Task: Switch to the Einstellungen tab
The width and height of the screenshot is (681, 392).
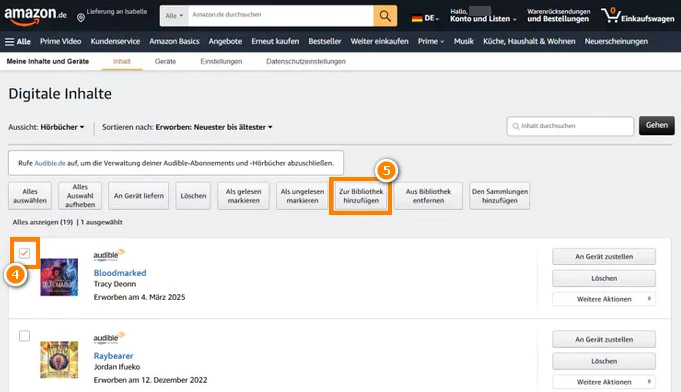Action: [221, 61]
